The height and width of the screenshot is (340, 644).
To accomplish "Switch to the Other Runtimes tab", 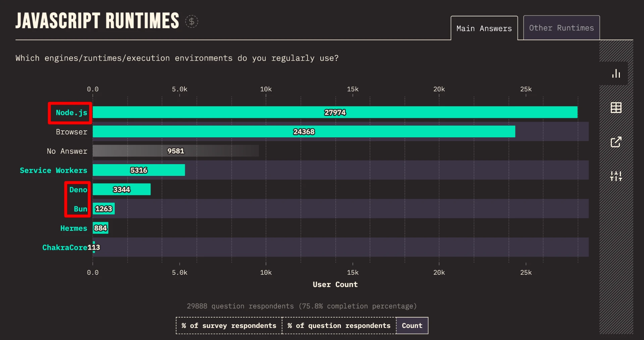I will [561, 28].
